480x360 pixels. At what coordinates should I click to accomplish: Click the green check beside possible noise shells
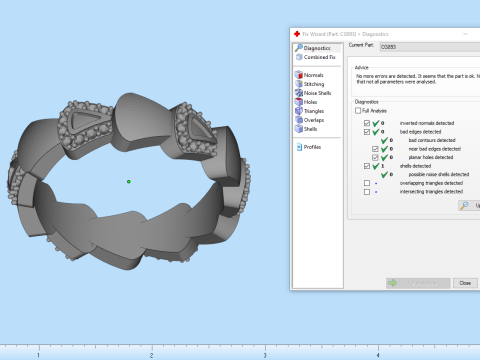click(x=384, y=174)
